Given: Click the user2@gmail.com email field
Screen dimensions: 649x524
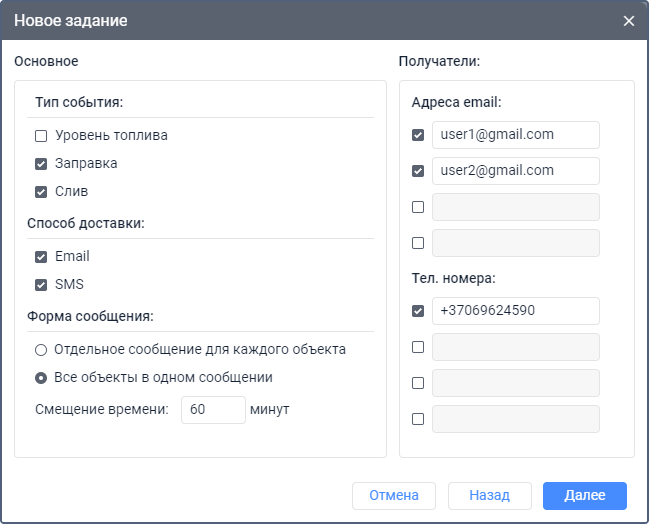Looking at the screenshot, I should (x=515, y=171).
